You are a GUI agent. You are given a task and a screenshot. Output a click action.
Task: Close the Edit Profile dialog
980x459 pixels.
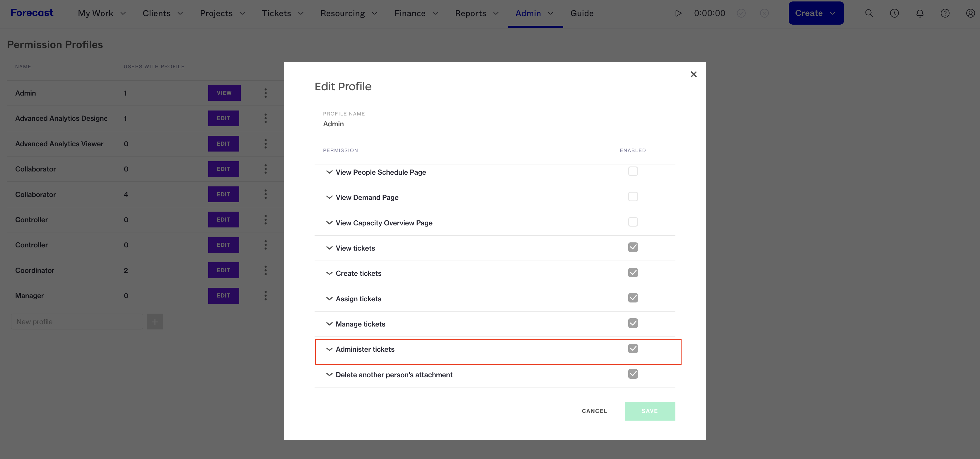click(x=694, y=74)
